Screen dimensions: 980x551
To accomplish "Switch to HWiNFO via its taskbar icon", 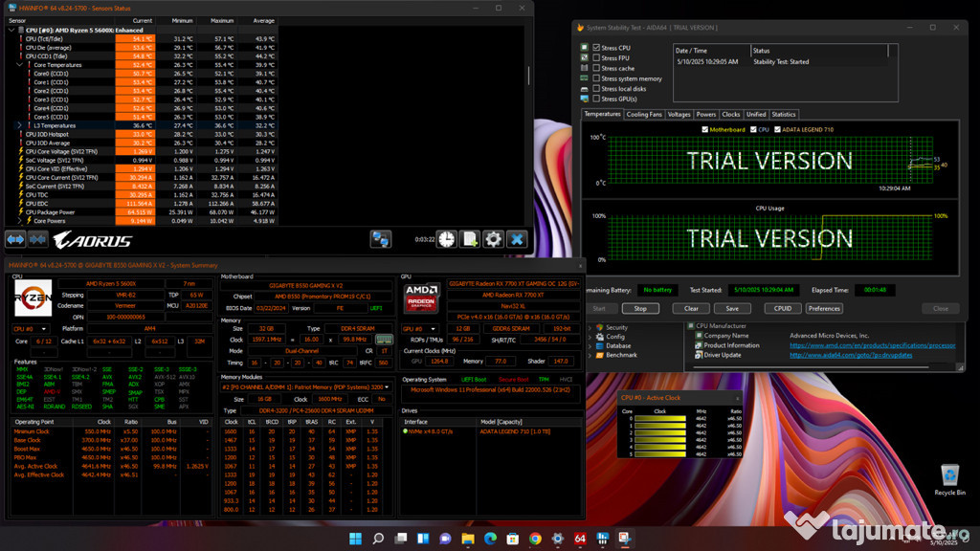I will tap(603, 539).
